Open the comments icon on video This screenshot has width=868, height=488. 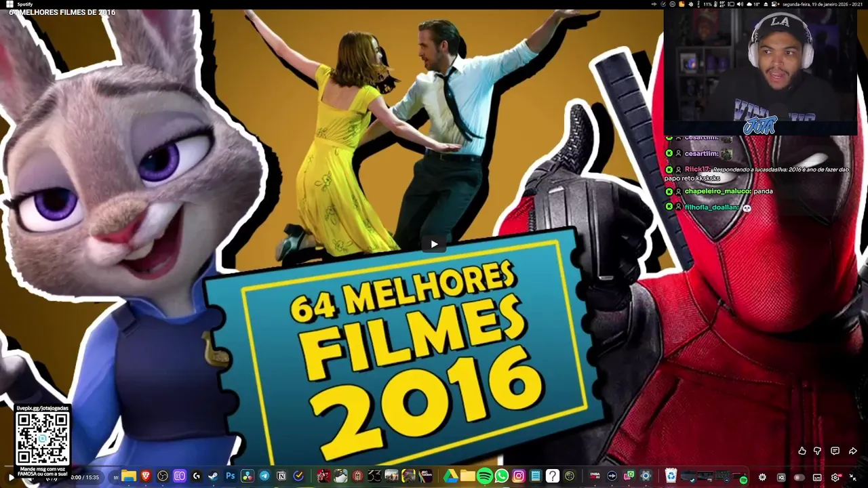(835, 451)
